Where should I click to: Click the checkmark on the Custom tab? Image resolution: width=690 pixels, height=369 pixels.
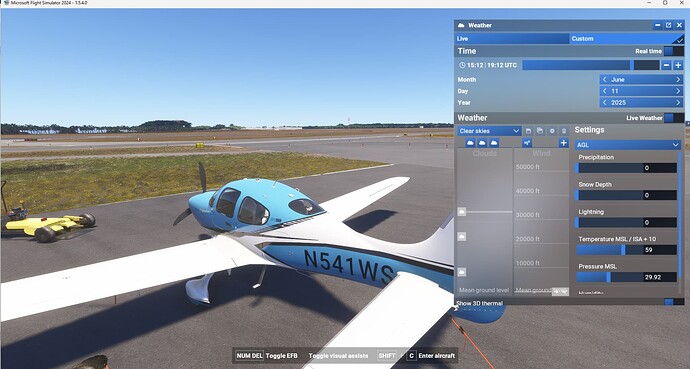(680, 40)
